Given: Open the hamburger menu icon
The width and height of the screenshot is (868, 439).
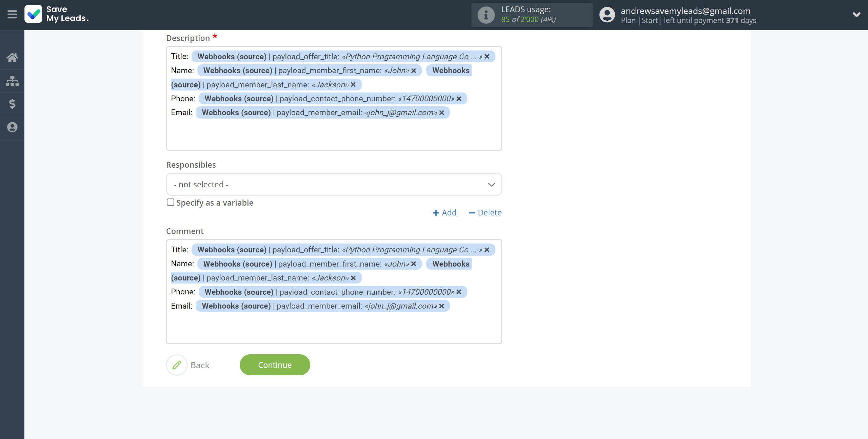Looking at the screenshot, I should click(x=12, y=15).
